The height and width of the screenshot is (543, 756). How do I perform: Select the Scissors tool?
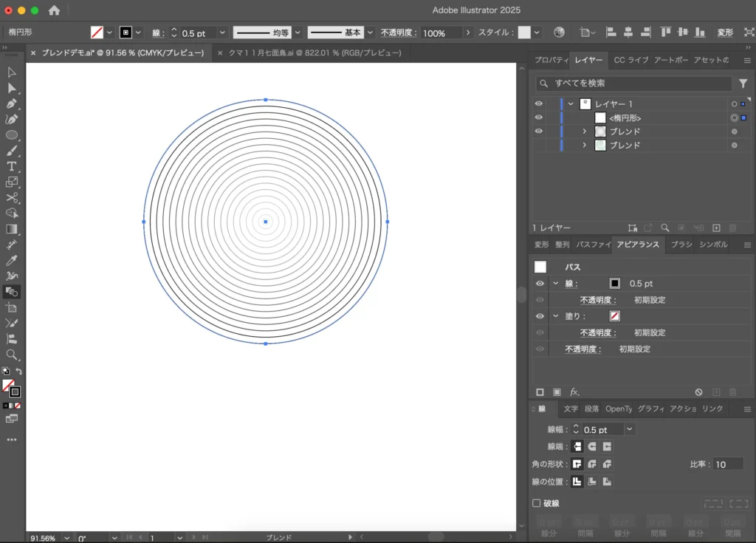(x=12, y=197)
